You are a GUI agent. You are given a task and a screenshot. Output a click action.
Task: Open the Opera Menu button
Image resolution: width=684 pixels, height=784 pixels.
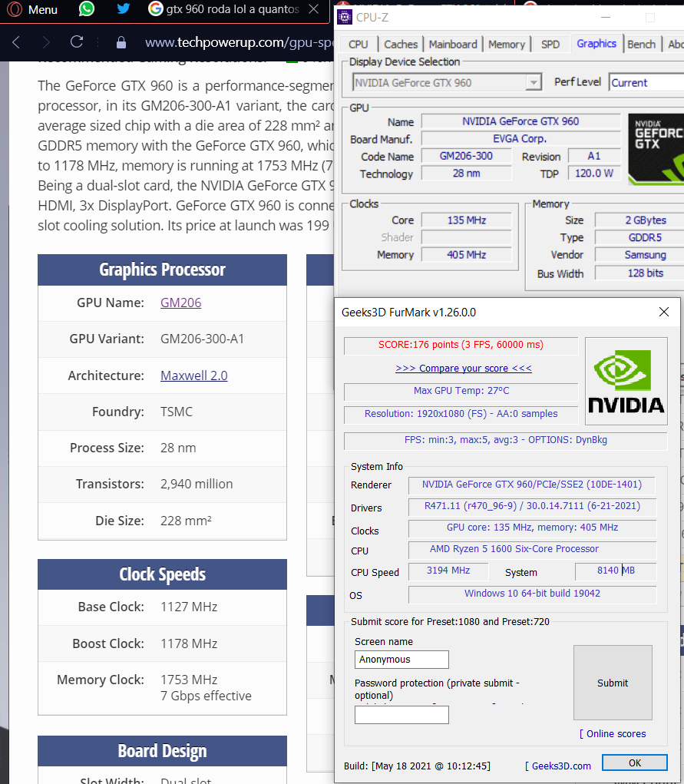click(x=32, y=9)
